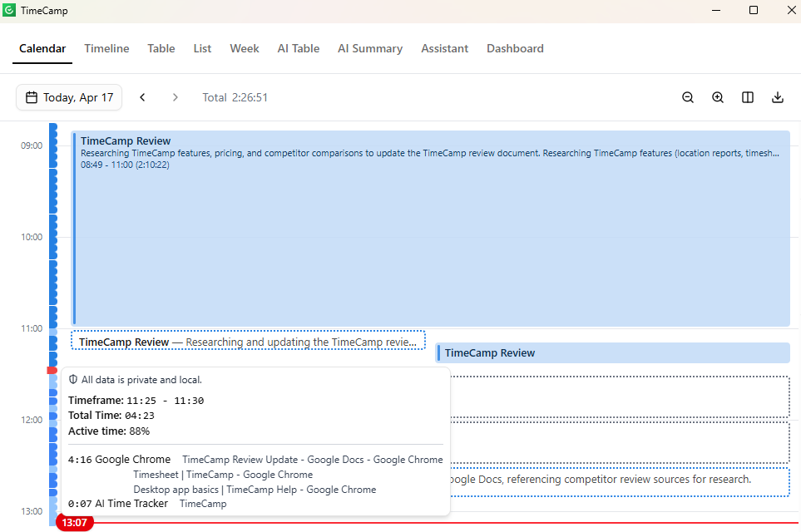The height and width of the screenshot is (532, 801).
Task: Switch to the Timeline tab
Action: (106, 48)
